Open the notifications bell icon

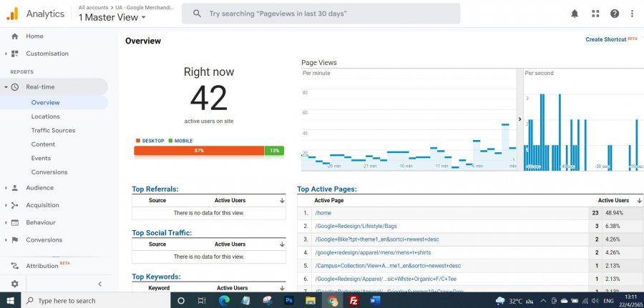[575, 14]
